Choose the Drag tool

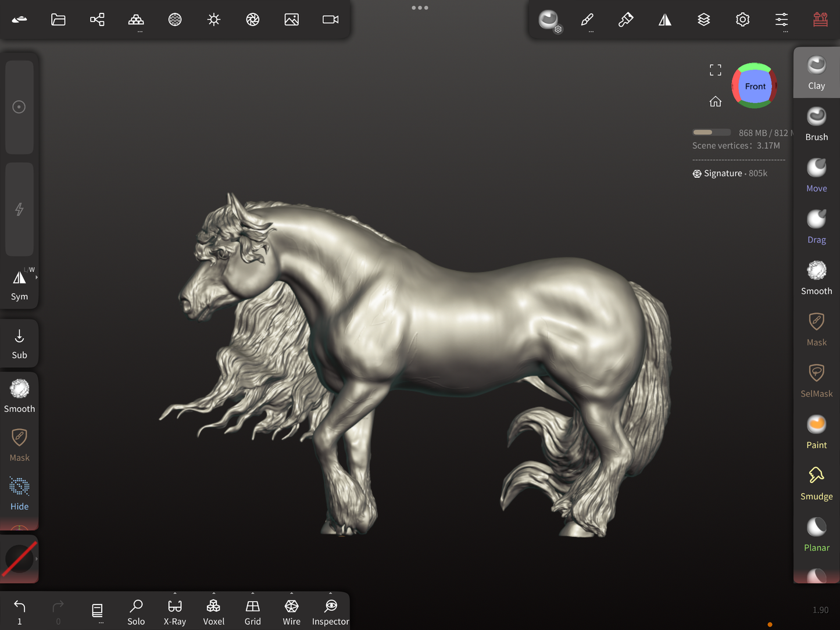[816, 226]
